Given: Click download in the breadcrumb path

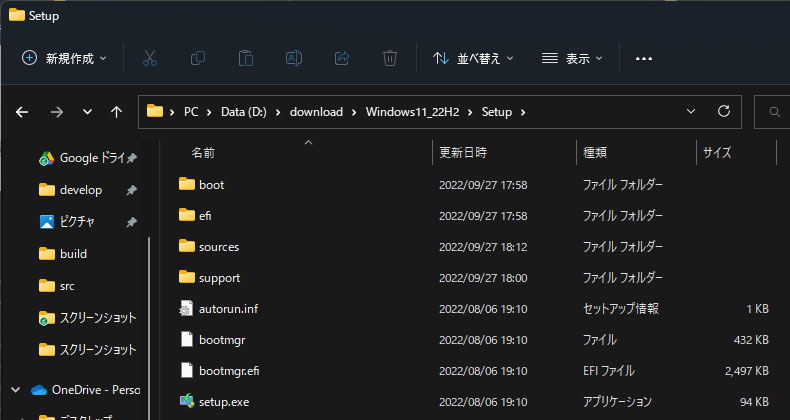Looking at the screenshot, I should pyautogui.click(x=316, y=112).
